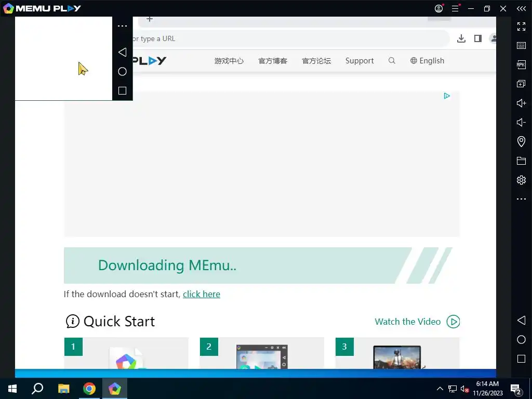The width and height of the screenshot is (532, 399).
Task: Click back triangle in small floating panel
Action: (122, 52)
